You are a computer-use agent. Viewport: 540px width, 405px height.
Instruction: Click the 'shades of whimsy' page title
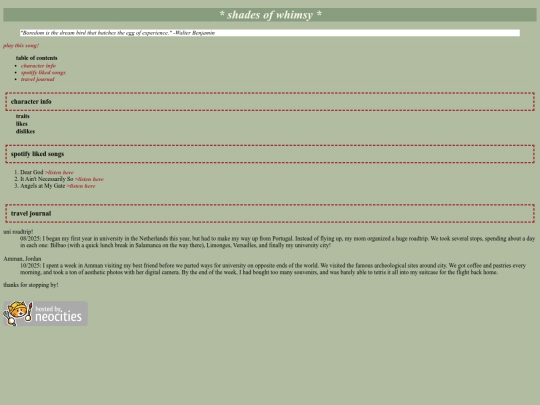tap(270, 15)
